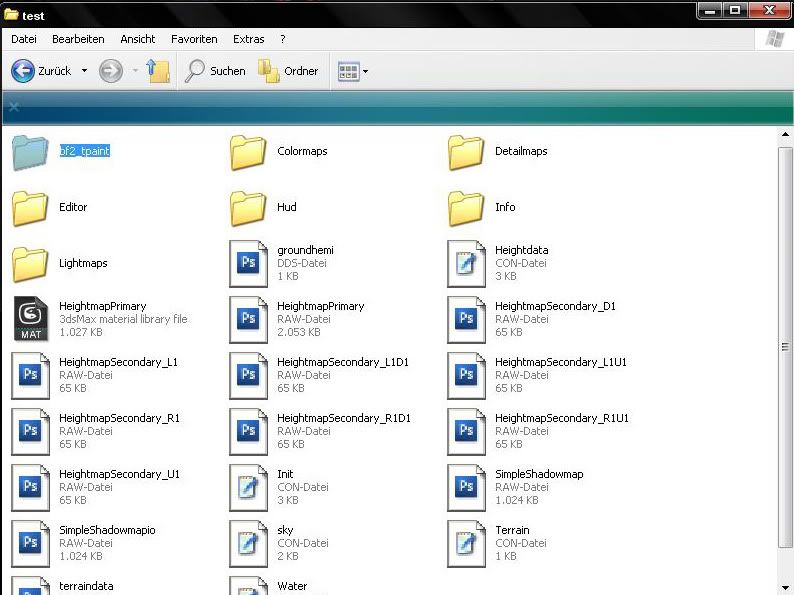Screen dimensions: 794x595
Task: Open the Datei menu
Action: [23, 39]
